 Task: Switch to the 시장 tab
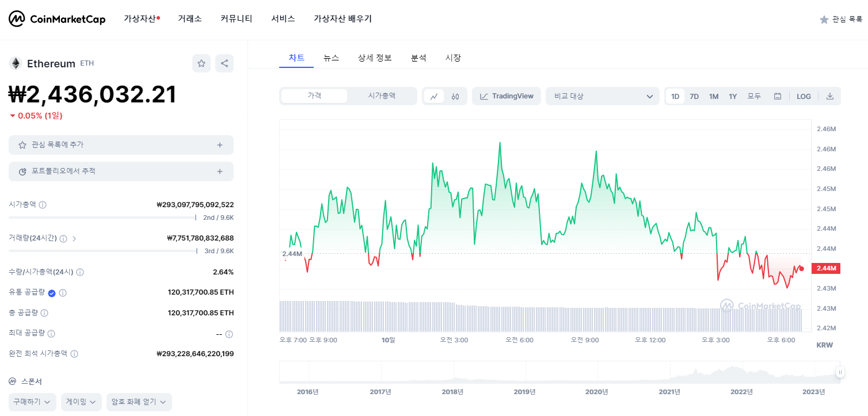[x=453, y=58]
